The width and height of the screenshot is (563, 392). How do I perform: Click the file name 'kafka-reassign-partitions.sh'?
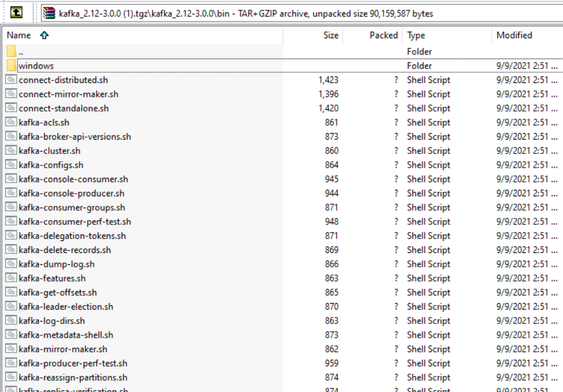tap(73, 377)
